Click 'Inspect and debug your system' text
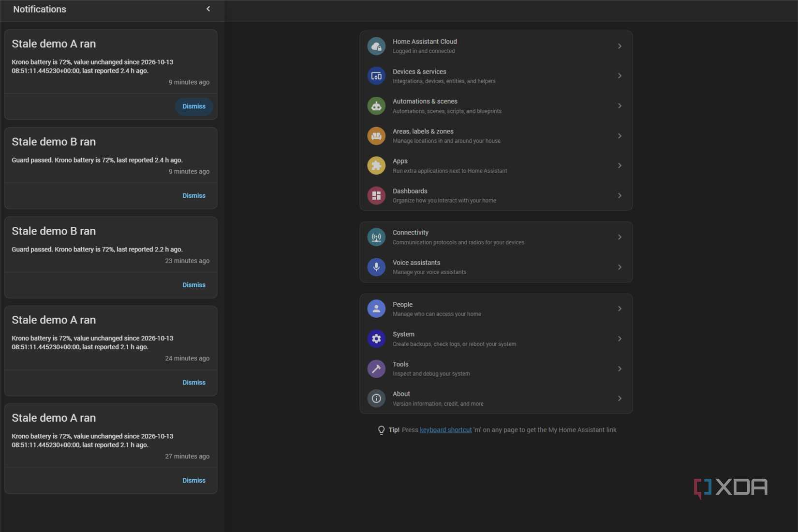The width and height of the screenshot is (798, 532). click(431, 374)
